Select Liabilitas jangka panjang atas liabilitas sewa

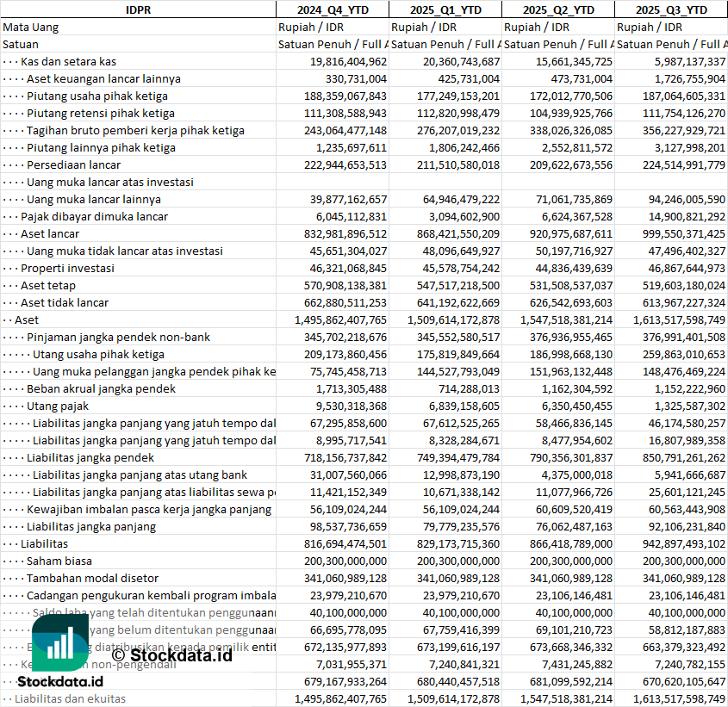coord(154,492)
